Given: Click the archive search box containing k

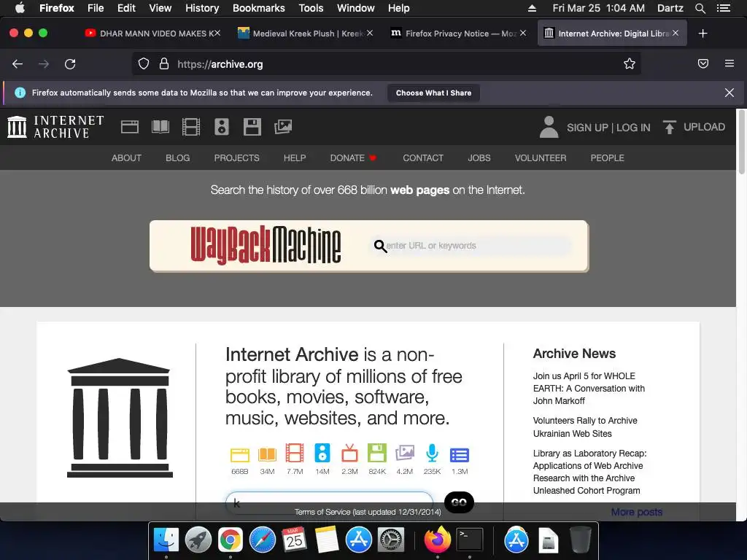Looking at the screenshot, I should 329,502.
